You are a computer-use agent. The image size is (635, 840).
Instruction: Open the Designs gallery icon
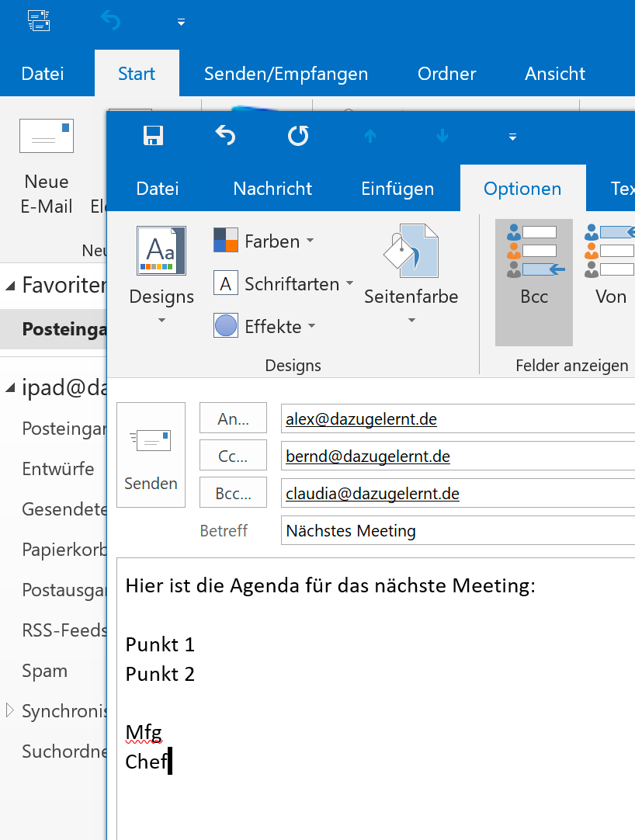pos(161,251)
